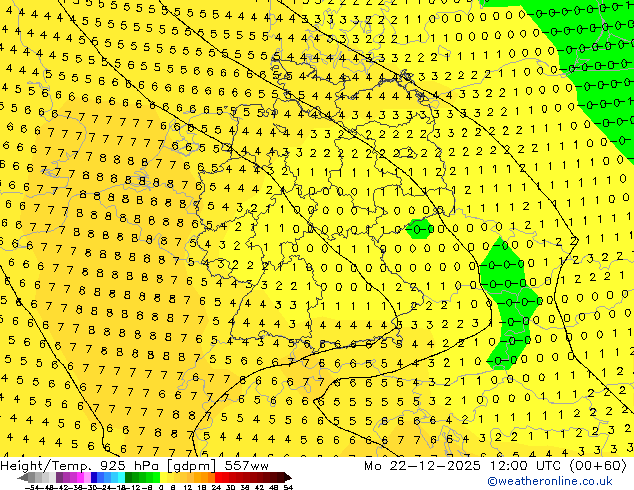
Task: Click the '54' legend label at right end
Action: [288, 487]
